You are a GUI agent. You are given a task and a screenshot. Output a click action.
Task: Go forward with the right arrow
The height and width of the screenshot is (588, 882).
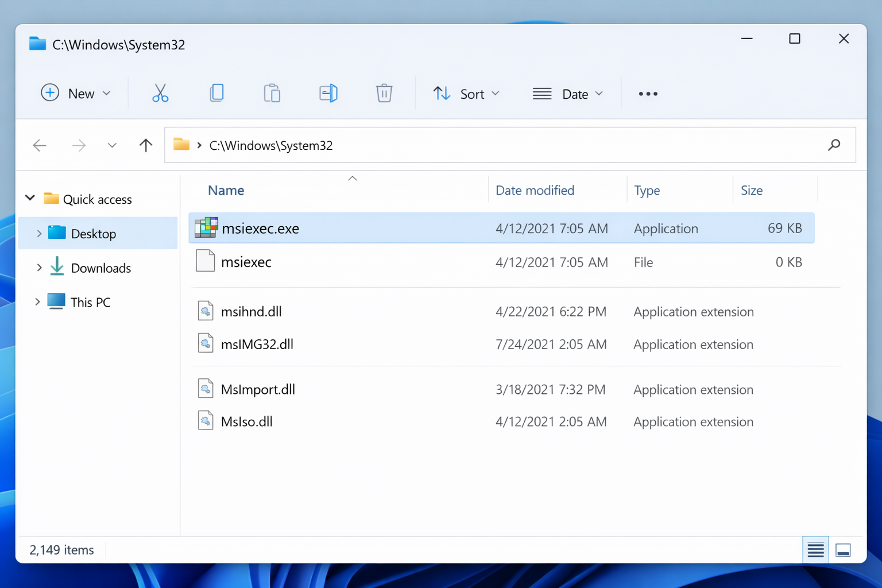pyautogui.click(x=79, y=145)
